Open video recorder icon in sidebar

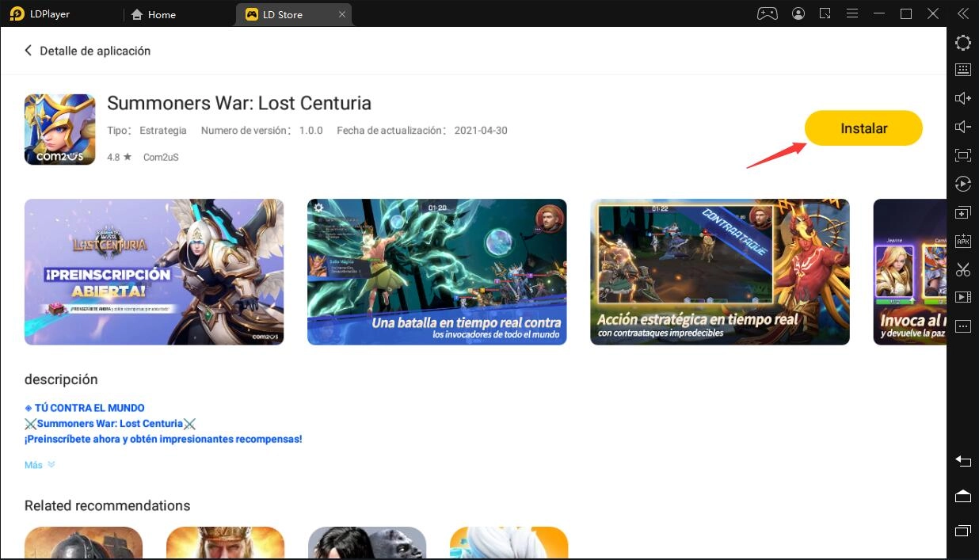pyautogui.click(x=963, y=297)
